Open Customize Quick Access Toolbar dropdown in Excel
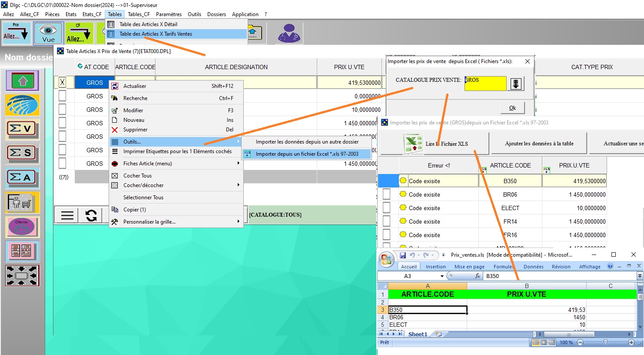Viewport: 644px width, 355px height. pyautogui.click(x=443, y=255)
